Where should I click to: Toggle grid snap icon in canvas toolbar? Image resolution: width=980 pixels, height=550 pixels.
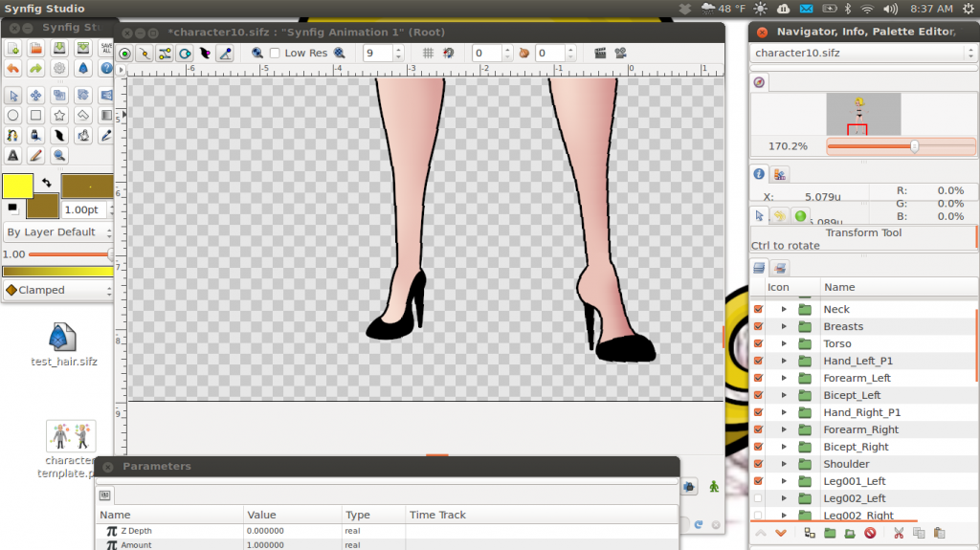(449, 54)
